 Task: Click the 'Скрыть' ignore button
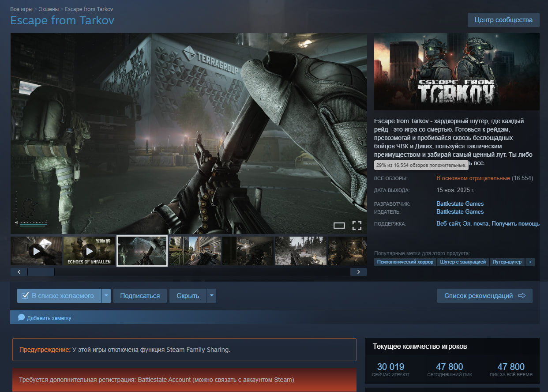coord(188,296)
